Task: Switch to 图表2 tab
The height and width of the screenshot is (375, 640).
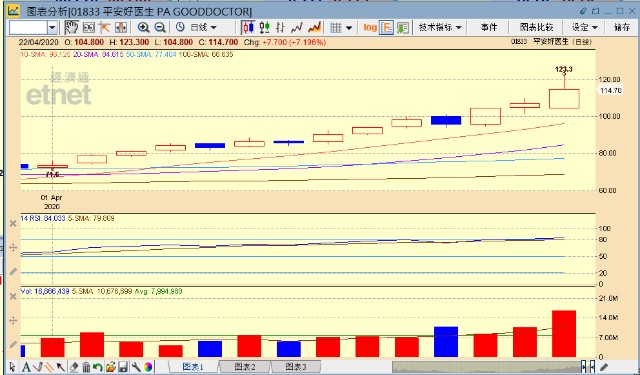Action: [245, 367]
